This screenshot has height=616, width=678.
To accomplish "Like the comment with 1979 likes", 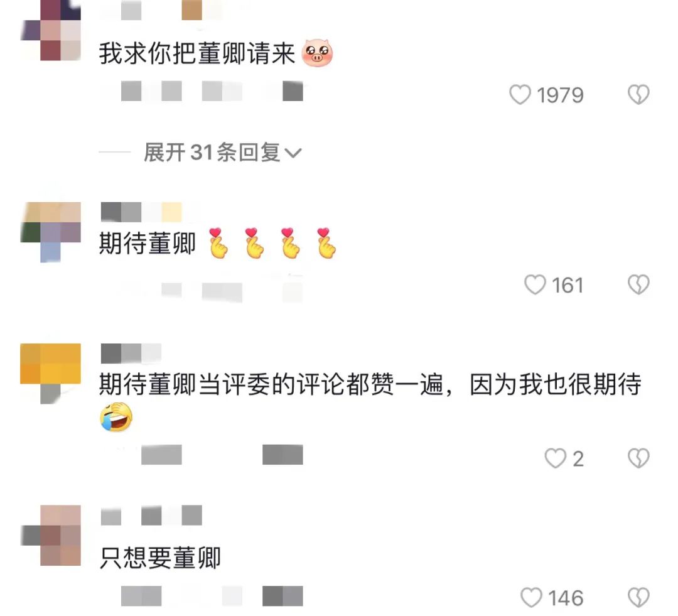I will [520, 95].
